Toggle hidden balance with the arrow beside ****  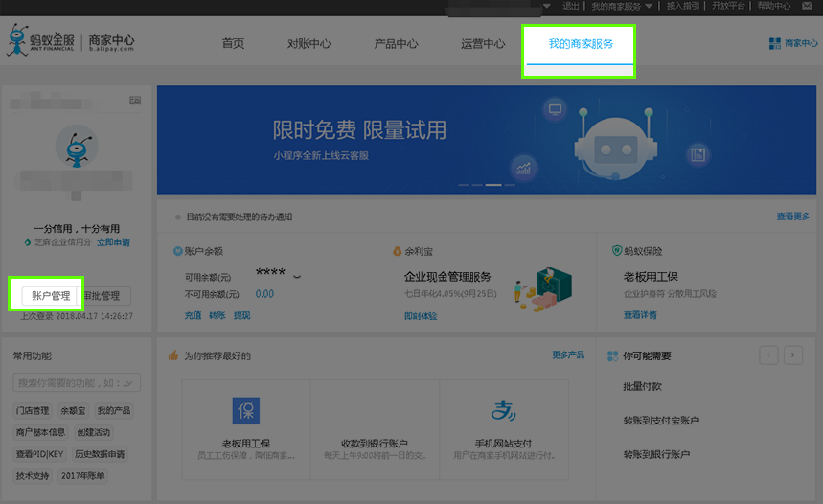tap(297, 277)
